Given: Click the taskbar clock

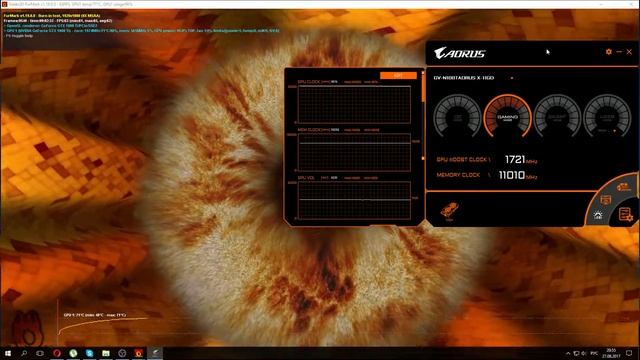Looking at the screenshot, I should coord(611,353).
